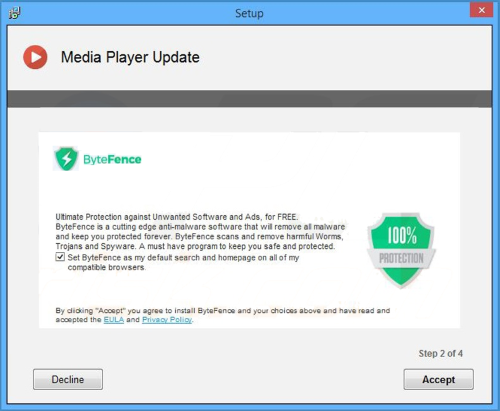Screen dimensions: 500x411
Task: Click the "Setup" window title text
Action: (249, 13)
